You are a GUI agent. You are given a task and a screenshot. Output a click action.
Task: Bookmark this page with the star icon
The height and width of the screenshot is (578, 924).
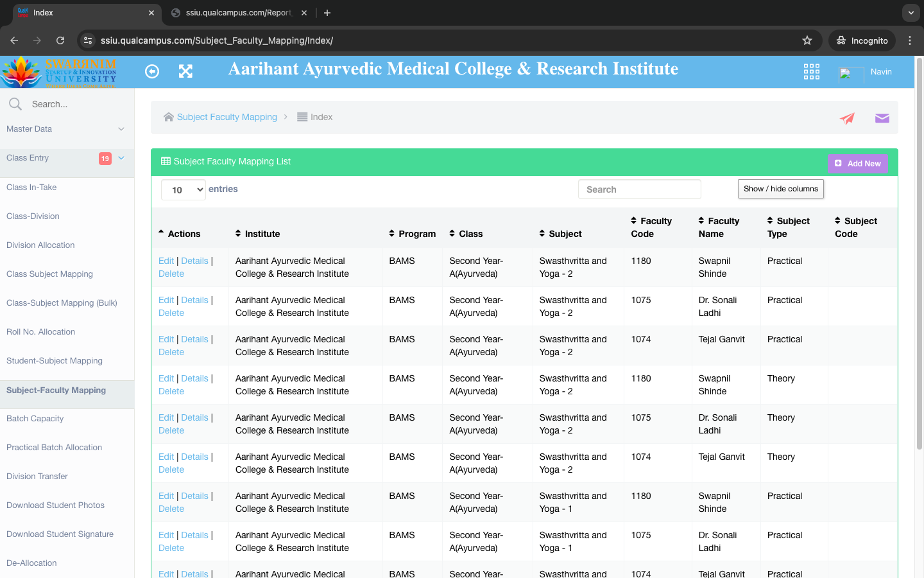[x=807, y=40]
